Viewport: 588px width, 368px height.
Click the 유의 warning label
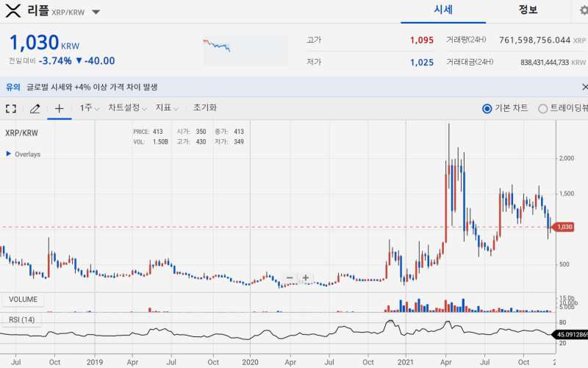pyautogui.click(x=13, y=87)
